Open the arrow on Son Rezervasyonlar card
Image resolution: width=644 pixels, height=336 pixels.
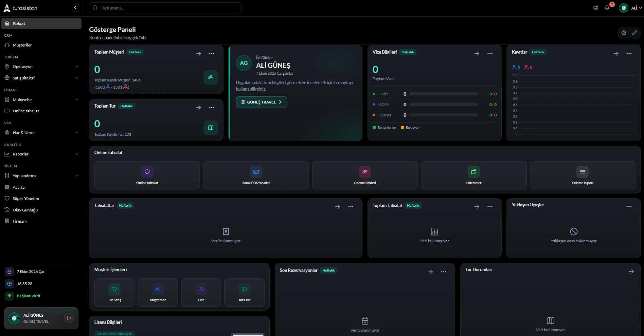pos(430,272)
